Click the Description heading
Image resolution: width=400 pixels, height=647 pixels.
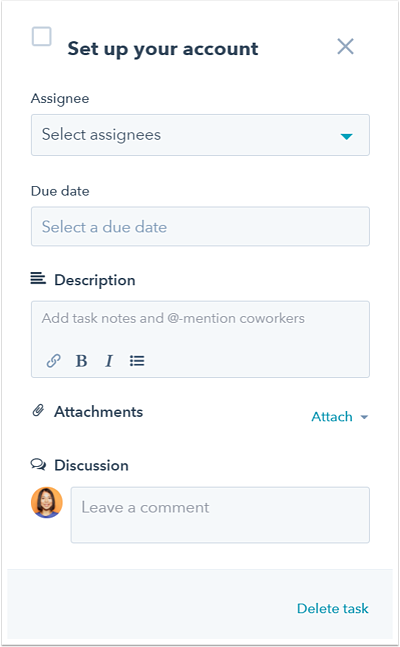point(95,280)
